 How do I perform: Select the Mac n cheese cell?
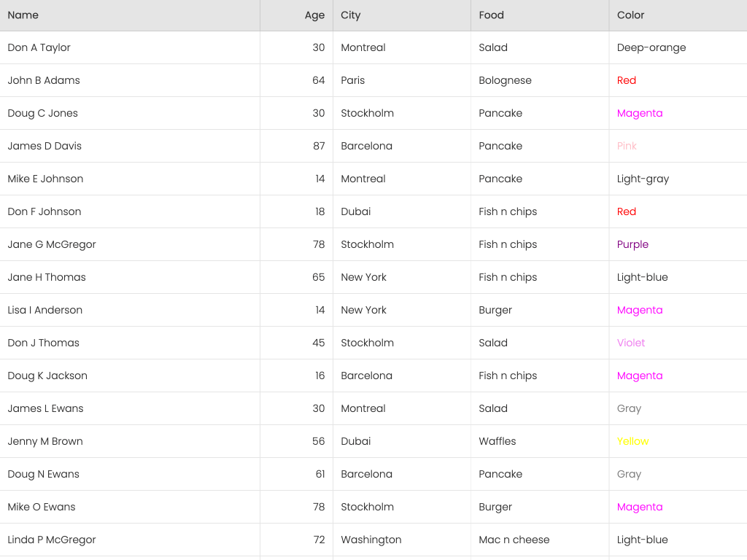(x=514, y=540)
